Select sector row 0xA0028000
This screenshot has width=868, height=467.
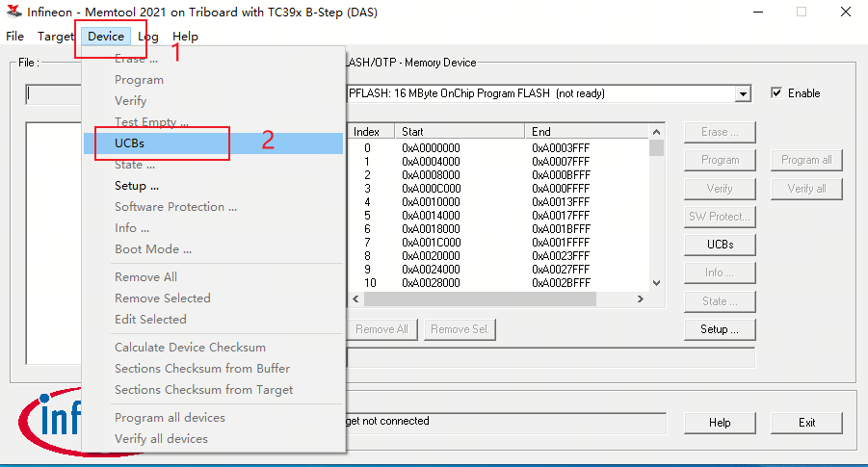click(x=498, y=283)
